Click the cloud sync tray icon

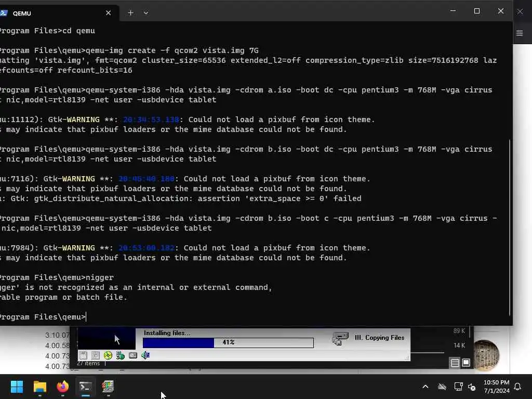[442, 387]
